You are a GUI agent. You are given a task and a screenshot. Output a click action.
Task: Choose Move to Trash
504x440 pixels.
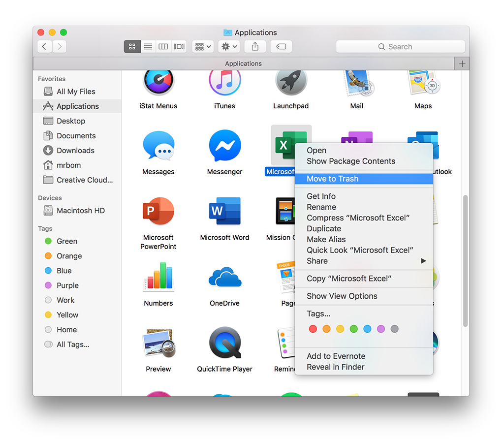point(364,179)
